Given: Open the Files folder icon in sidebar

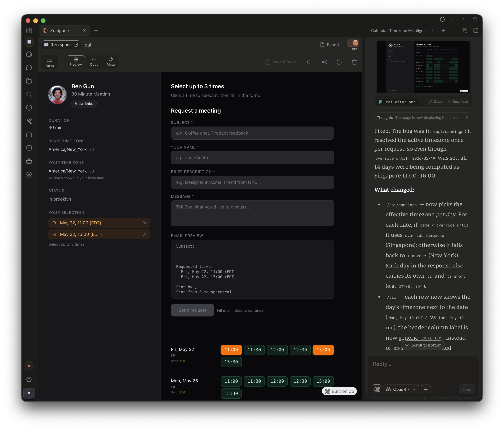Looking at the screenshot, I should click(x=29, y=81).
